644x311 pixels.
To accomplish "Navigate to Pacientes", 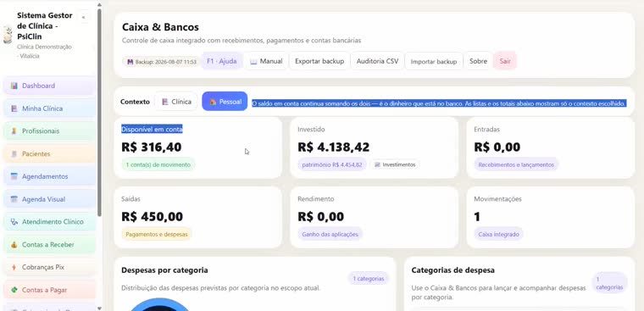I will (x=50, y=154).
